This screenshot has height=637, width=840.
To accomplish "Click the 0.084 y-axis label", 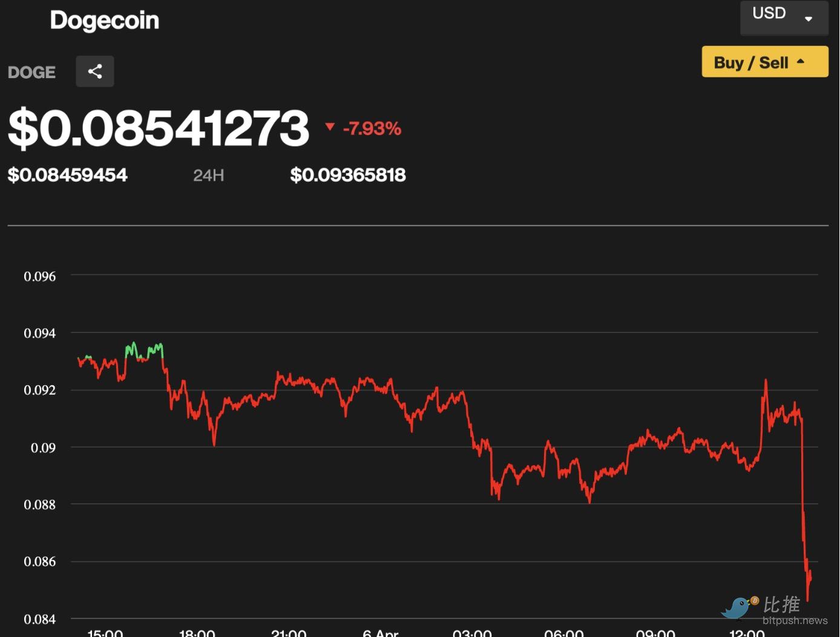I will click(40, 619).
